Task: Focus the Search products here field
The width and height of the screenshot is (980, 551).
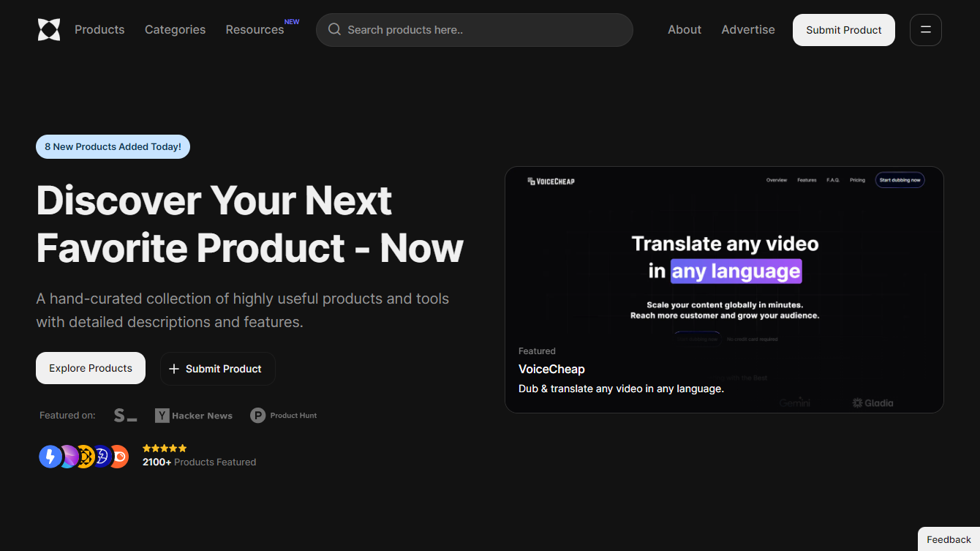Action: coord(475,30)
